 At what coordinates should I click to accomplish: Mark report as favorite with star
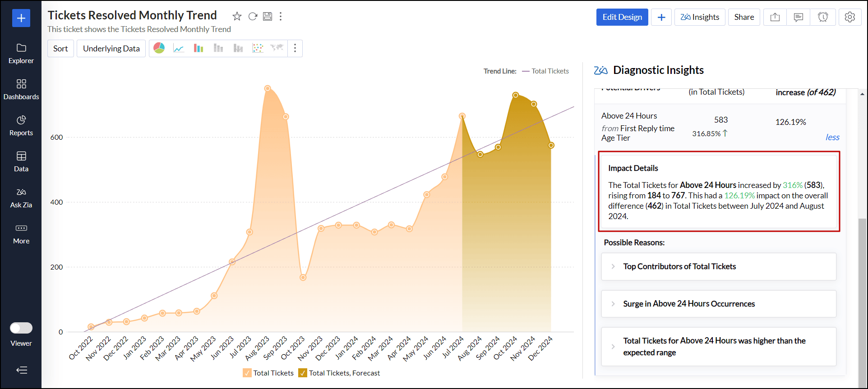237,17
